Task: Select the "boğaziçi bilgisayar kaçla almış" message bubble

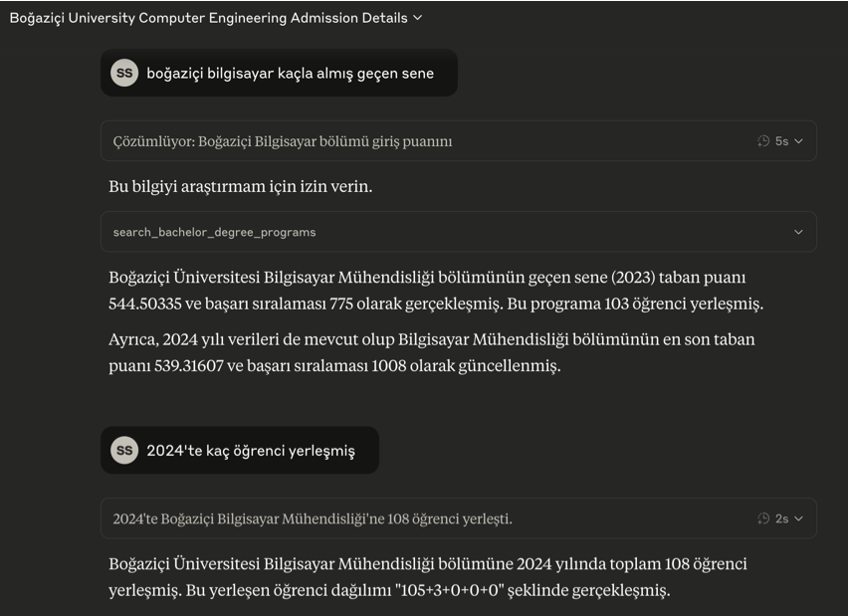Action: coord(290,74)
